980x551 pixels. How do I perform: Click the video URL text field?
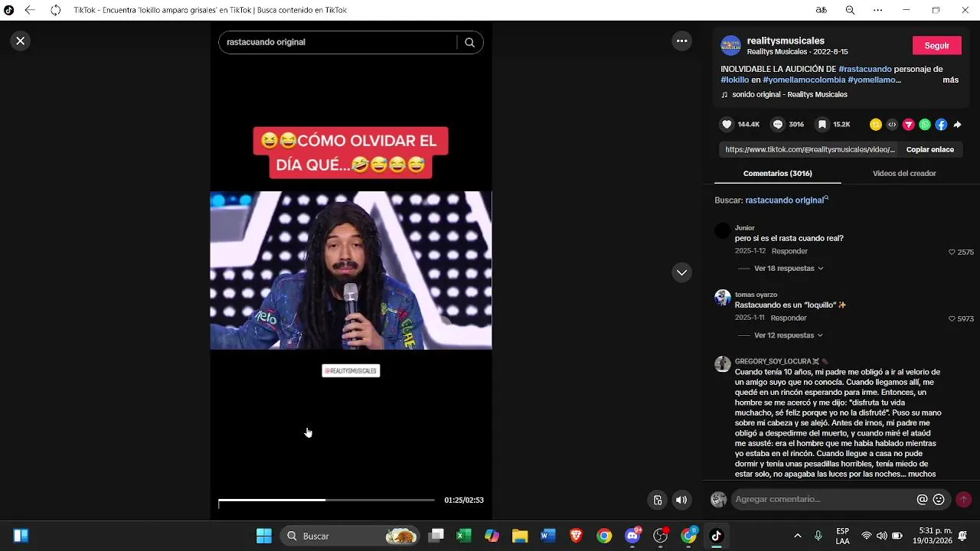(809, 150)
